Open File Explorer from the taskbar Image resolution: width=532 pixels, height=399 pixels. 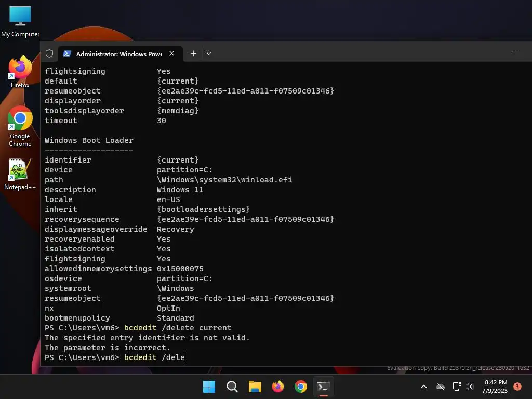255,387
